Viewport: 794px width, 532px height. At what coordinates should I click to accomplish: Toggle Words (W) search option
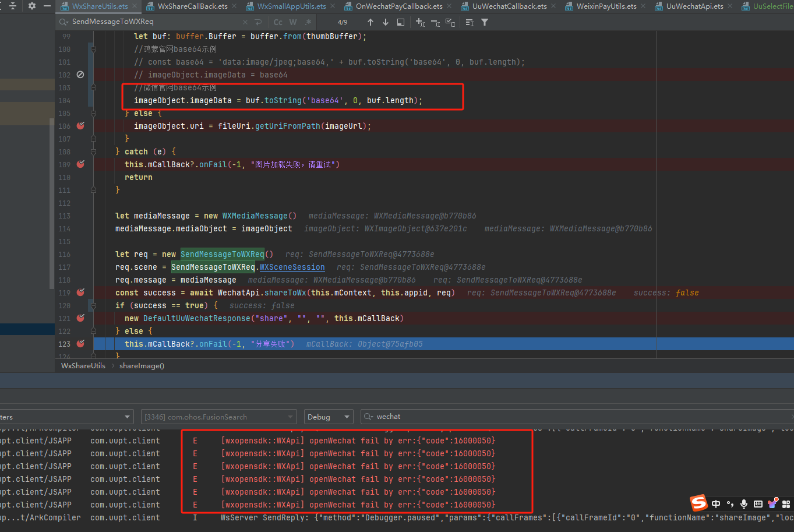(293, 22)
